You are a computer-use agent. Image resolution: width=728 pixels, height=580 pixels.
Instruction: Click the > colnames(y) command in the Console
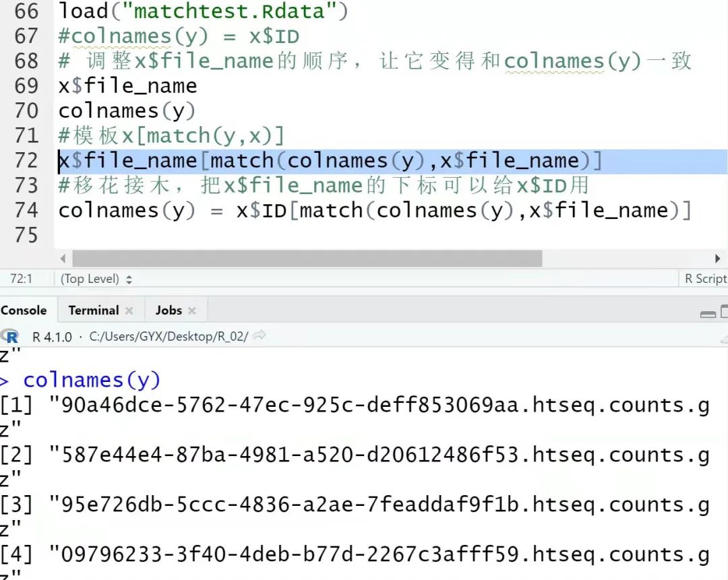pos(80,380)
